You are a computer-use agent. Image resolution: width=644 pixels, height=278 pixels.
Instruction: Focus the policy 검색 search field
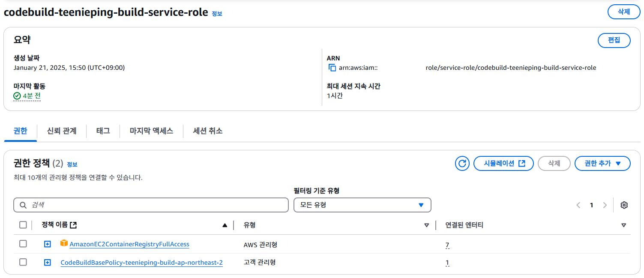[x=151, y=205]
